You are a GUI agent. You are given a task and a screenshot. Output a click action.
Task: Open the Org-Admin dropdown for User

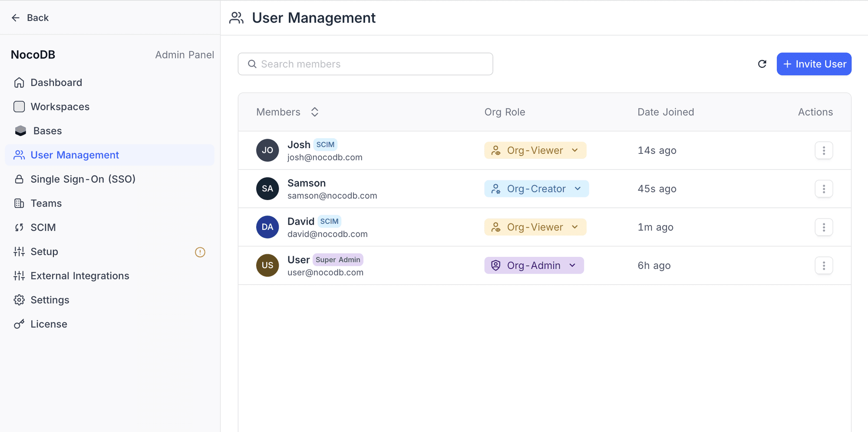pyautogui.click(x=534, y=265)
